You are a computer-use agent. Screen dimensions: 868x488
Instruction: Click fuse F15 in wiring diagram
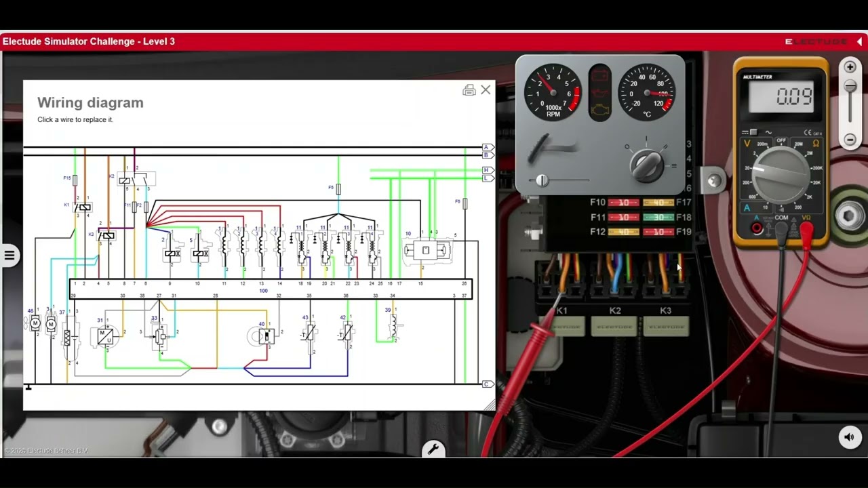click(75, 180)
